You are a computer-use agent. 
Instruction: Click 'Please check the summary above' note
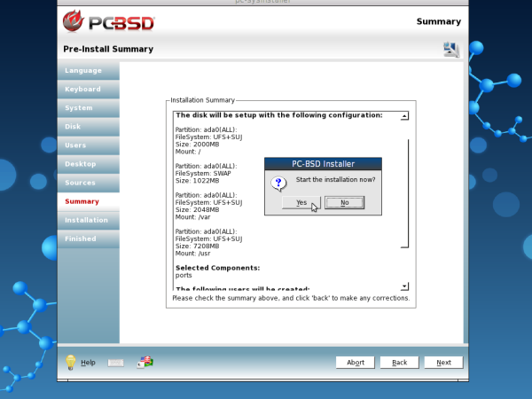coord(291,298)
